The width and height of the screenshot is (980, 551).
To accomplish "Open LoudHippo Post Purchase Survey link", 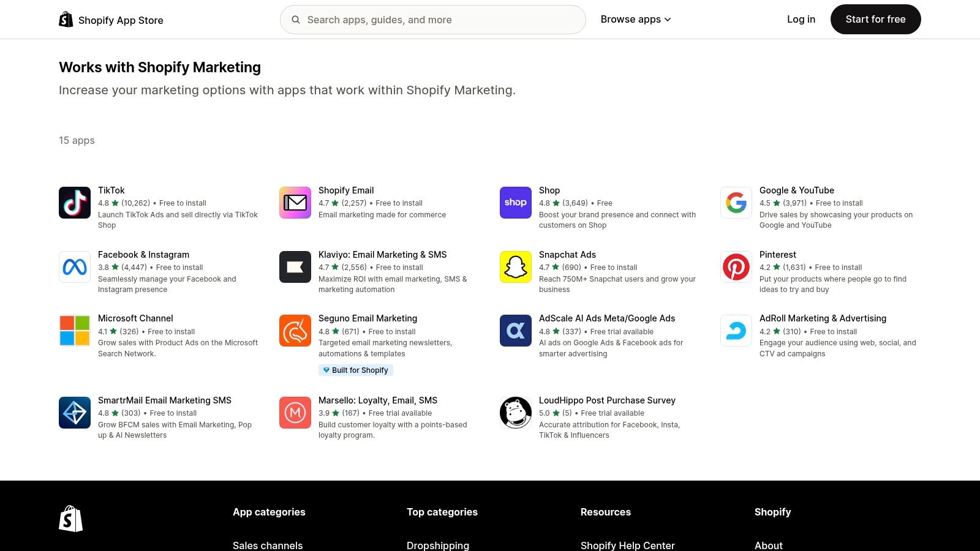I will (x=607, y=400).
